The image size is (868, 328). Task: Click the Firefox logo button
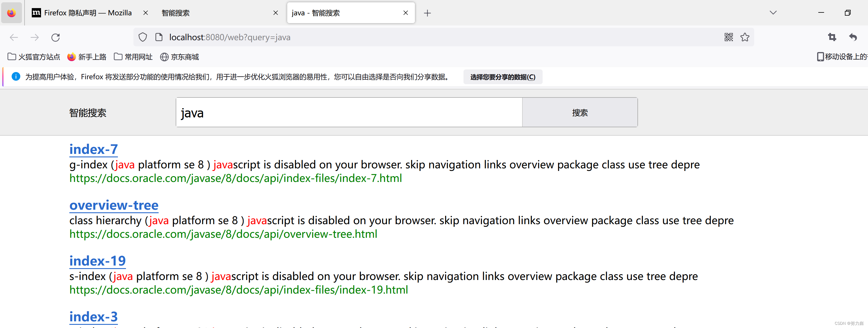[12, 13]
